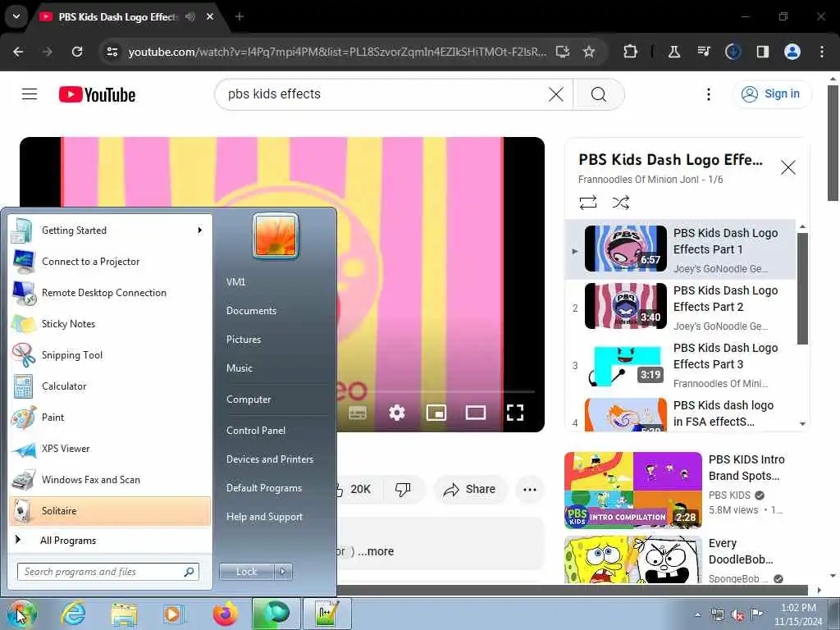Lock the computer
Image resolution: width=840 pixels, height=630 pixels.
(246, 572)
